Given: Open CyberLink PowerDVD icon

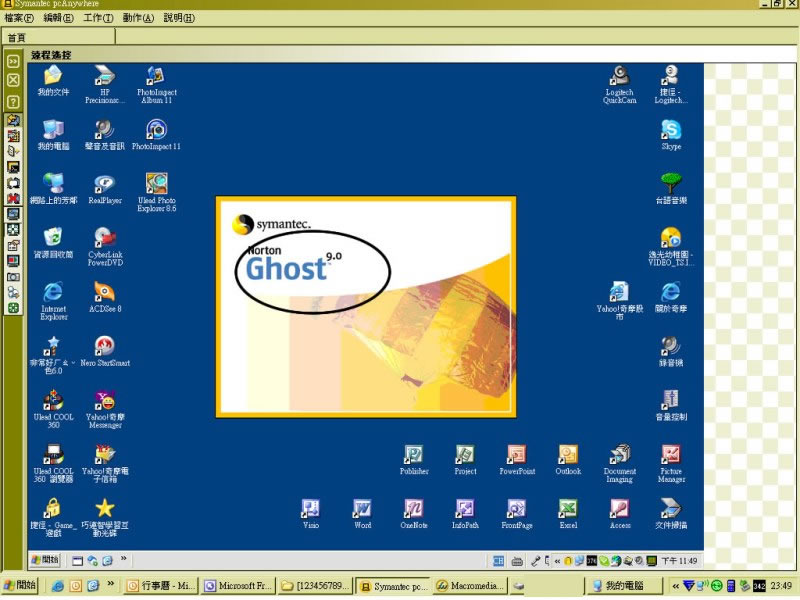Looking at the screenshot, I should (x=105, y=247).
